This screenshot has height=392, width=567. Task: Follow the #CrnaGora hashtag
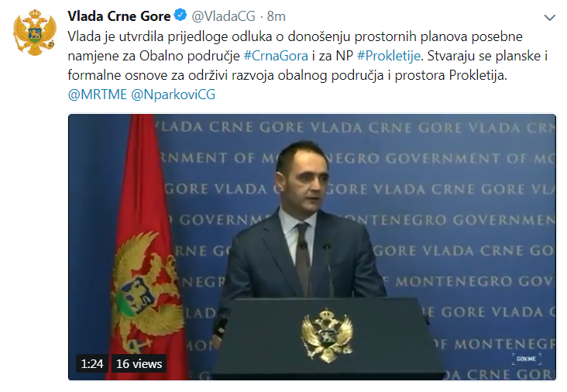(x=276, y=56)
